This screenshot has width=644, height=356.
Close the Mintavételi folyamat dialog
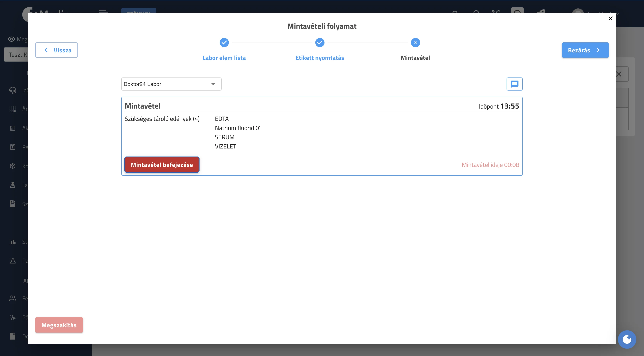(x=610, y=18)
